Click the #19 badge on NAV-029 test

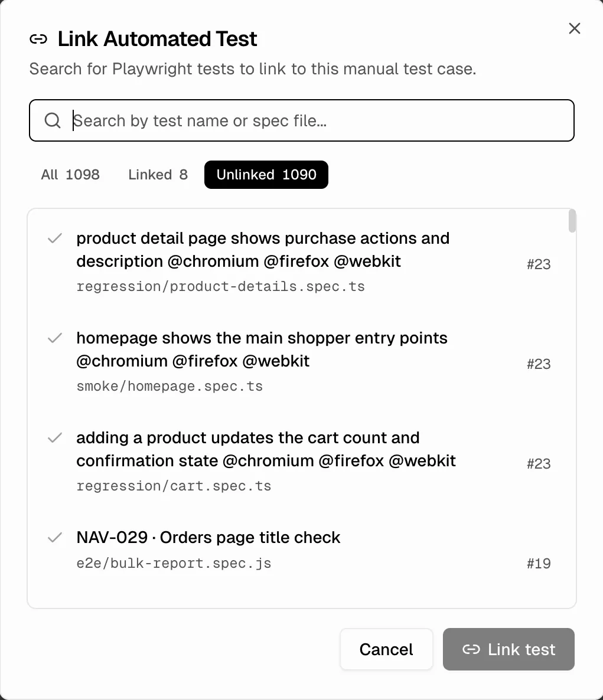pyautogui.click(x=538, y=563)
